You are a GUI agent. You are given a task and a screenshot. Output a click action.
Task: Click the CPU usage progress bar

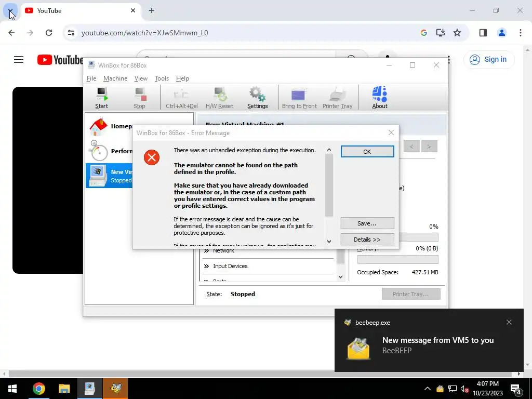(418, 237)
